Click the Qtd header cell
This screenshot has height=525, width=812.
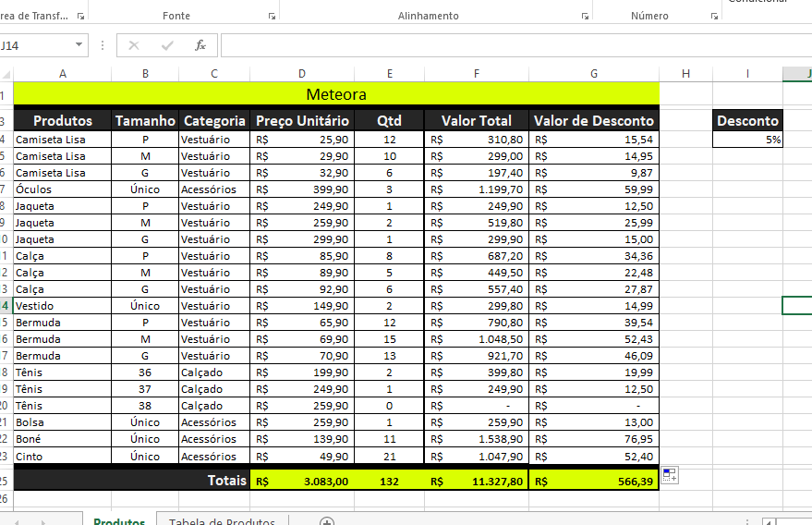390,121
